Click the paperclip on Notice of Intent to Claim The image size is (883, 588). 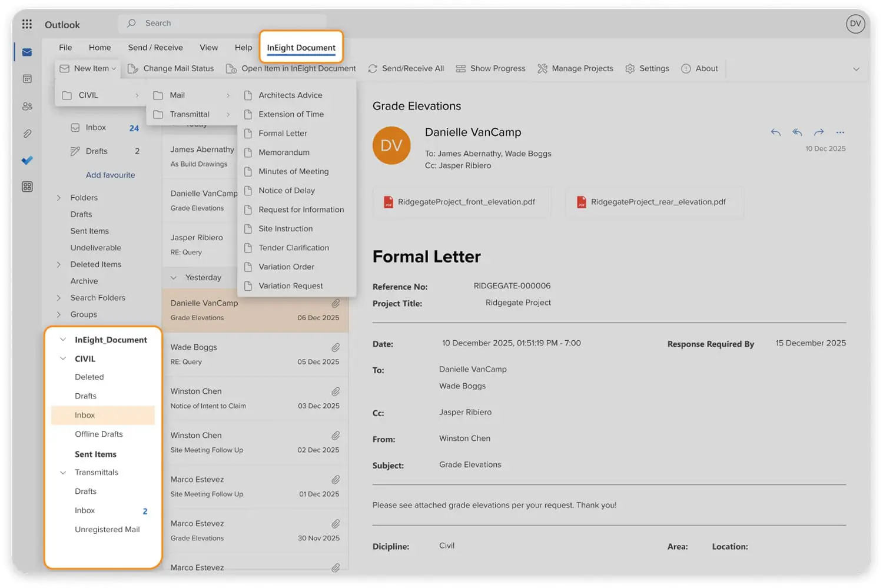coord(336,391)
